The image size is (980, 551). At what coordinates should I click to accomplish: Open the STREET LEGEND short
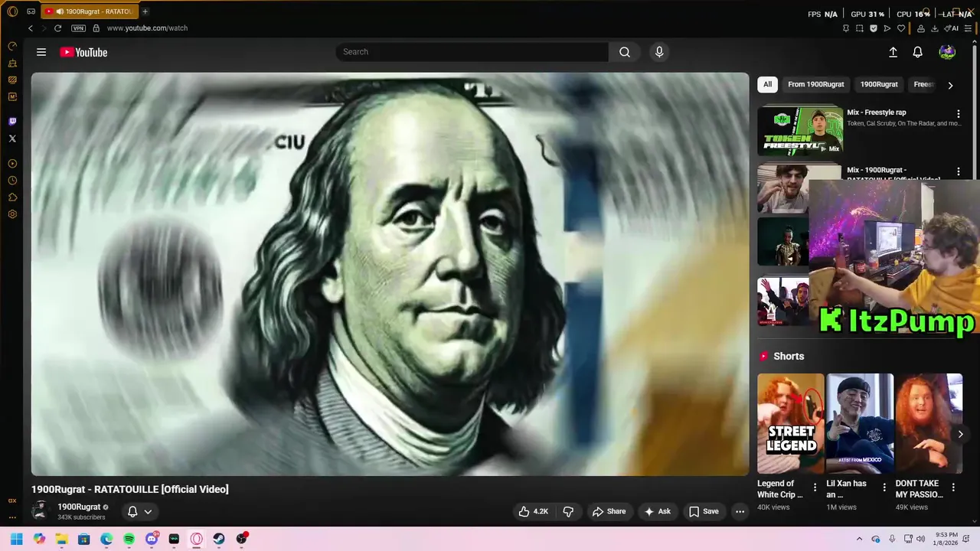click(x=791, y=424)
